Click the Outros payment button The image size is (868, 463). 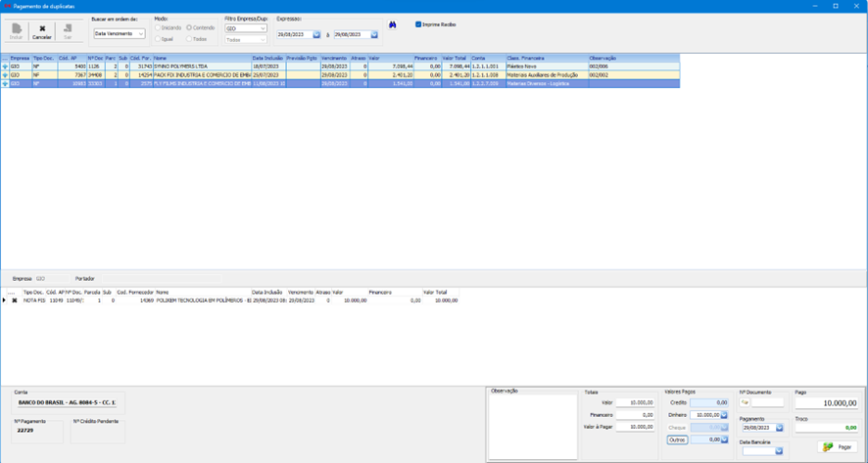tap(677, 440)
